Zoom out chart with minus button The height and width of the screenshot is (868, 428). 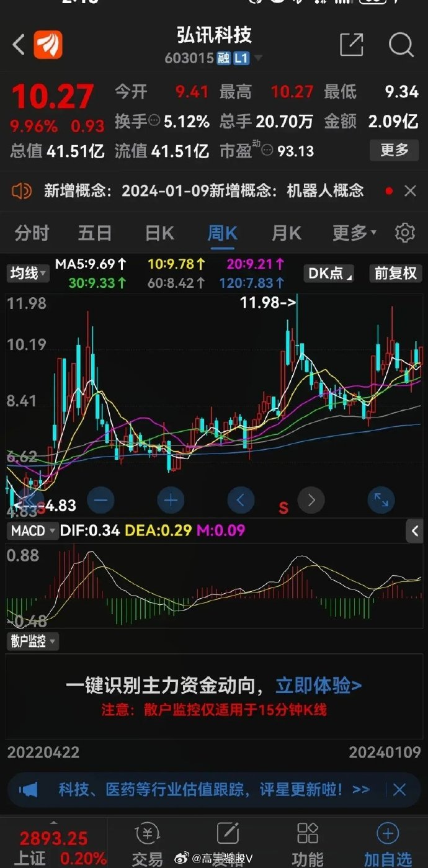[101, 500]
